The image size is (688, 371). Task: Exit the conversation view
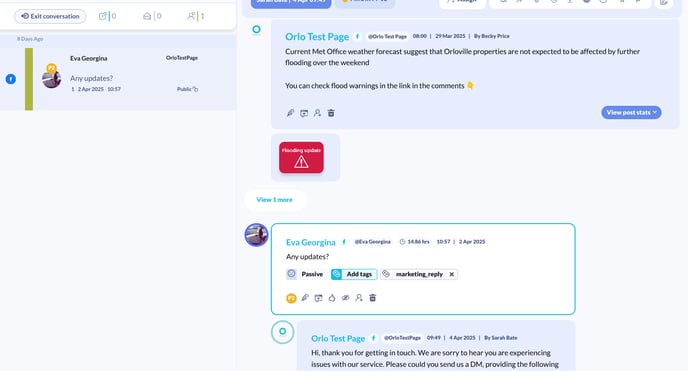[50, 16]
